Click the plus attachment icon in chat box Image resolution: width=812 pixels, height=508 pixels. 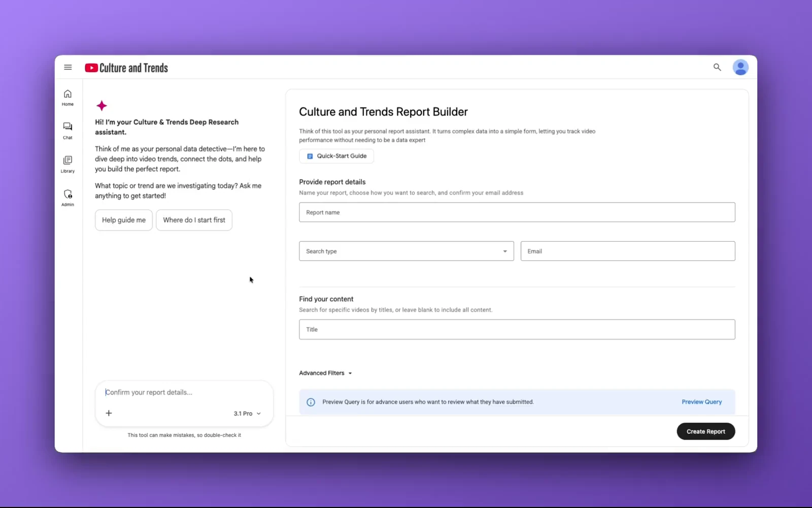coord(109,413)
